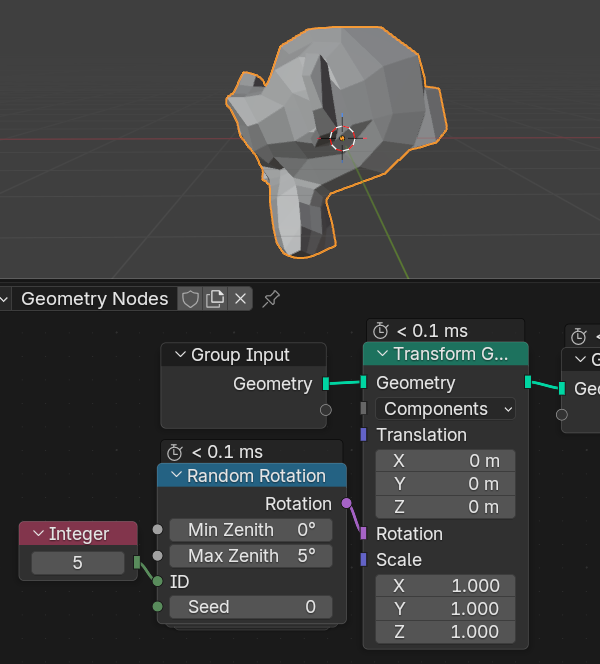Click the Geometry Nodes name field
Image resolution: width=600 pixels, height=664 pixels.
[x=95, y=298]
